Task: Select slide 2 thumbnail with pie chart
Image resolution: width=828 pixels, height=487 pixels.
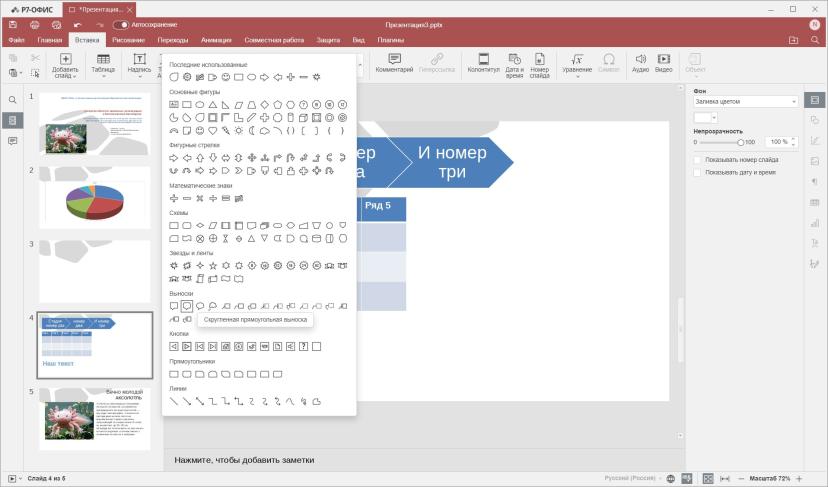Action: click(95, 198)
